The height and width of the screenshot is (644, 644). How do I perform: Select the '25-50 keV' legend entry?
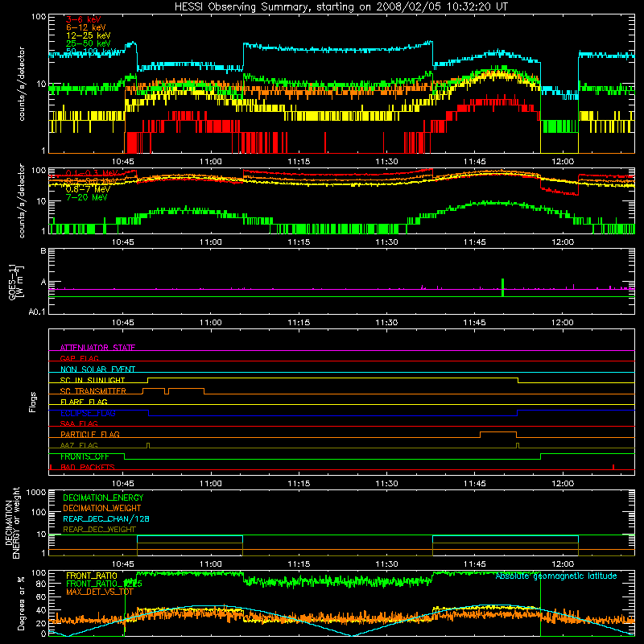coord(88,43)
